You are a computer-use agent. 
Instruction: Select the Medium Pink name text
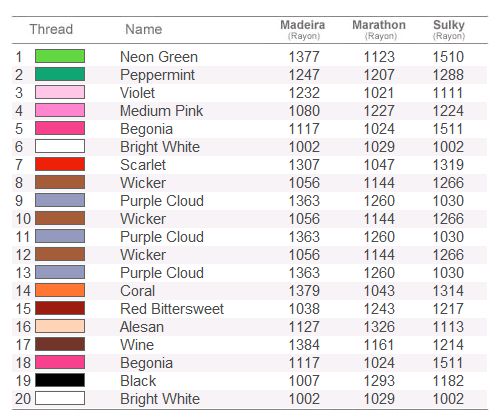click(161, 111)
